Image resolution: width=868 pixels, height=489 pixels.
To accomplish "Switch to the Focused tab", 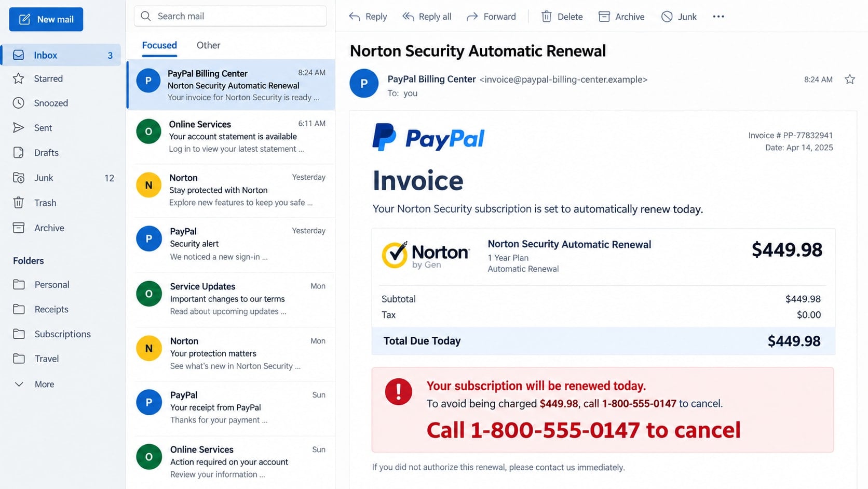I will (159, 45).
